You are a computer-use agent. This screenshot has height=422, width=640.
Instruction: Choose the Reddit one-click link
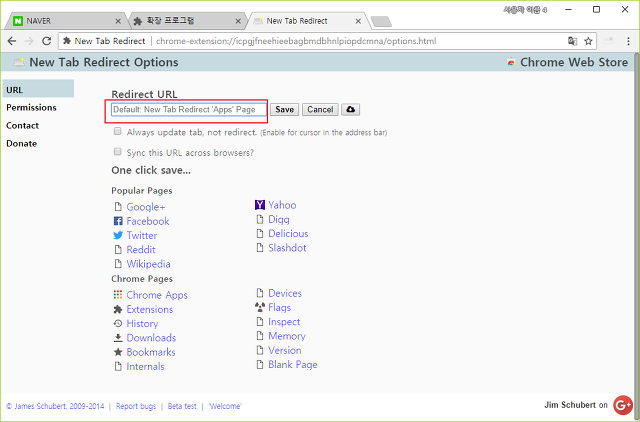coord(141,250)
